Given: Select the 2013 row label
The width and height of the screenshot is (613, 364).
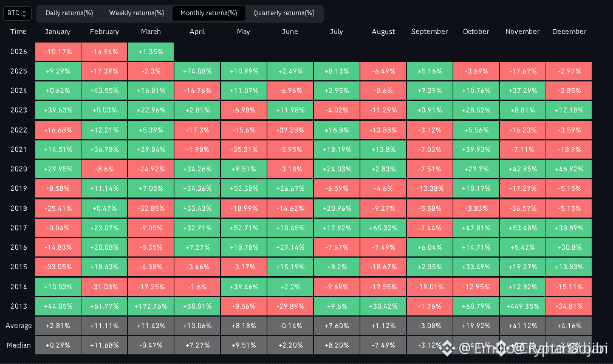Looking at the screenshot, I should pyautogui.click(x=19, y=306).
